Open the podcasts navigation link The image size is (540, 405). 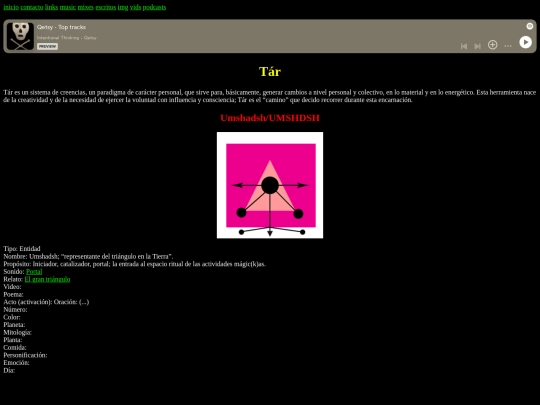(154, 7)
